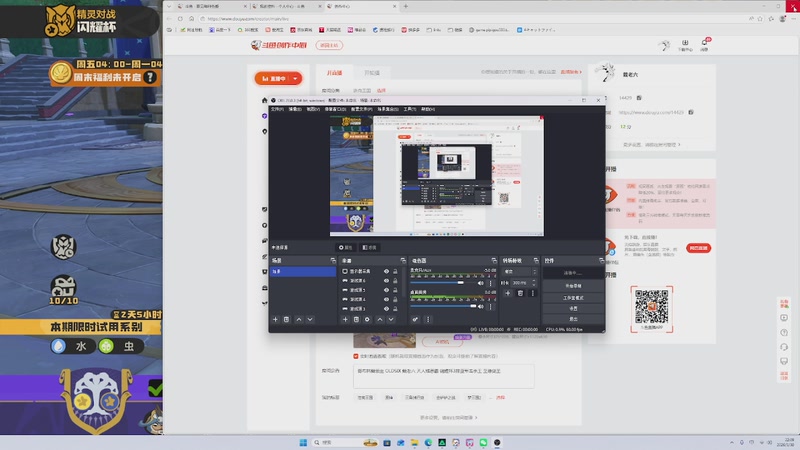Open advanced audio properties in Audio Mixer

pos(415,319)
